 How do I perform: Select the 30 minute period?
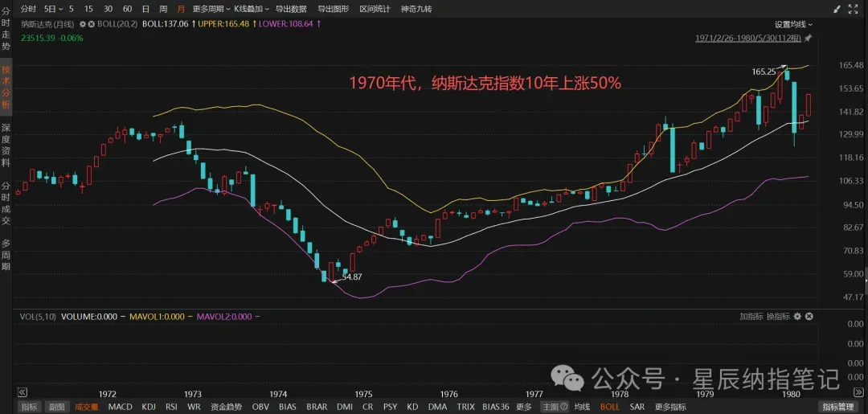click(108, 9)
